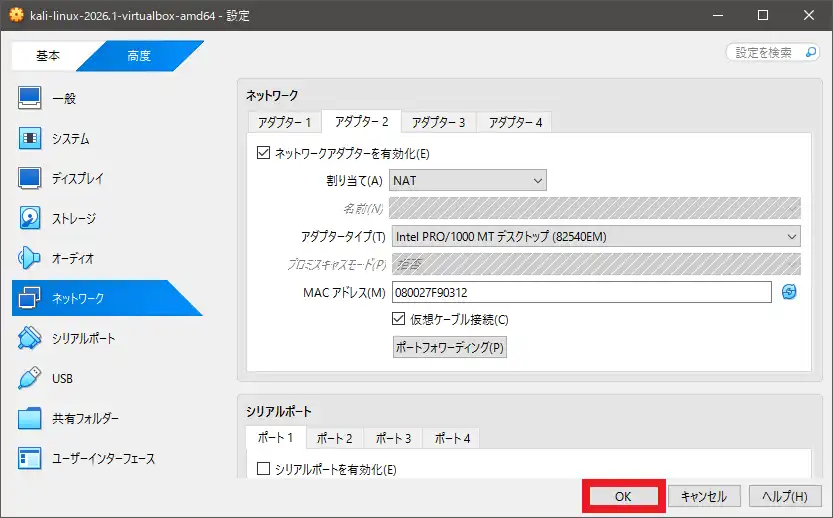Click the 割り当て(A) label
Viewport: 833px width, 518px height.
click(x=354, y=181)
